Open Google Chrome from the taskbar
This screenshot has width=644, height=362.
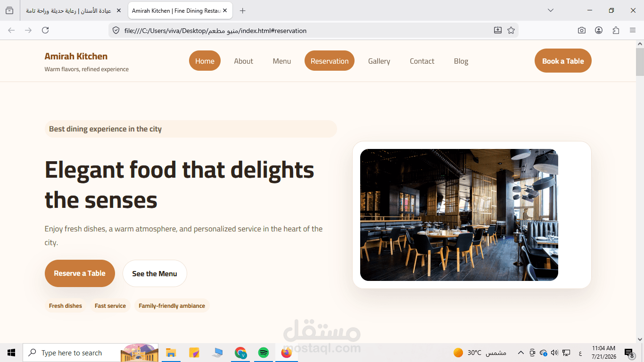pos(240,353)
